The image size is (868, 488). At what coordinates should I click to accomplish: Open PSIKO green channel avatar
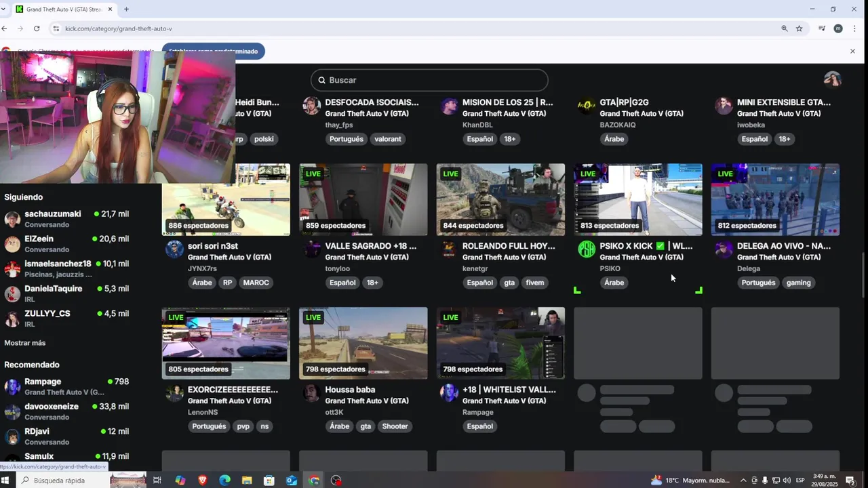587,249
